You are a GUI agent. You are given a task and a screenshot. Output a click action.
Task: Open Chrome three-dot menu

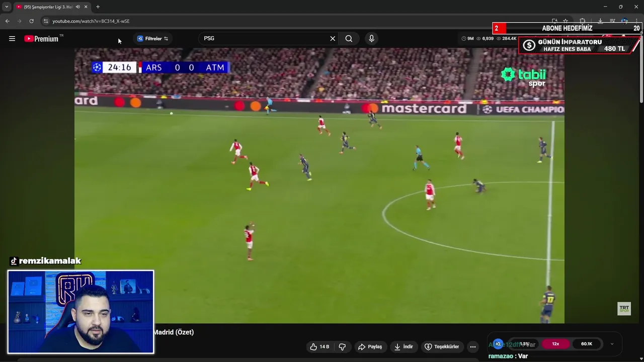coord(636,21)
